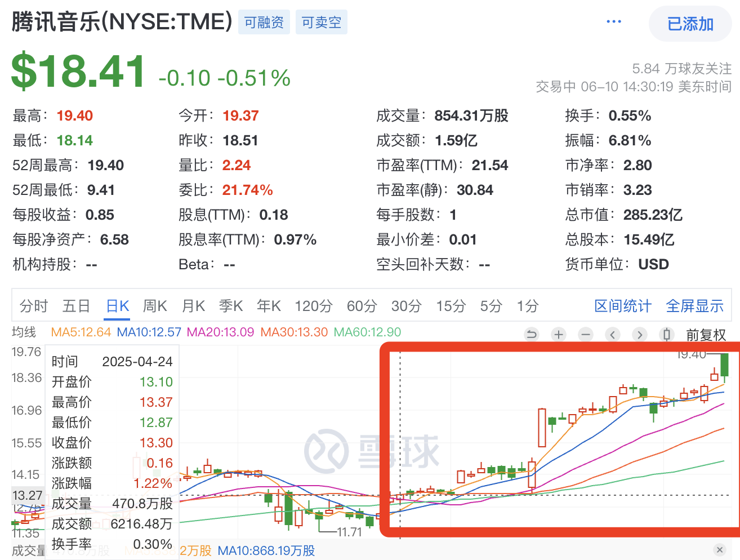Select the 日K chart tab
740x560 pixels.
click(118, 306)
